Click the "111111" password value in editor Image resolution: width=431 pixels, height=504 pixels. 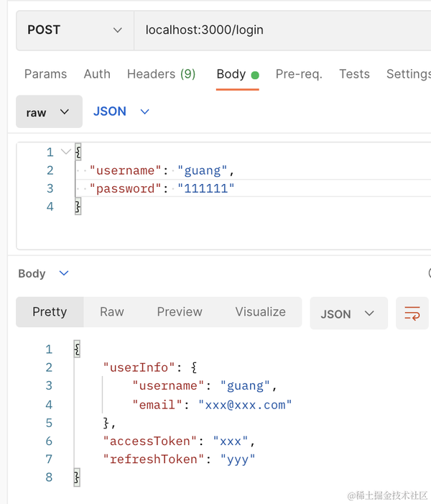pyautogui.click(x=208, y=189)
